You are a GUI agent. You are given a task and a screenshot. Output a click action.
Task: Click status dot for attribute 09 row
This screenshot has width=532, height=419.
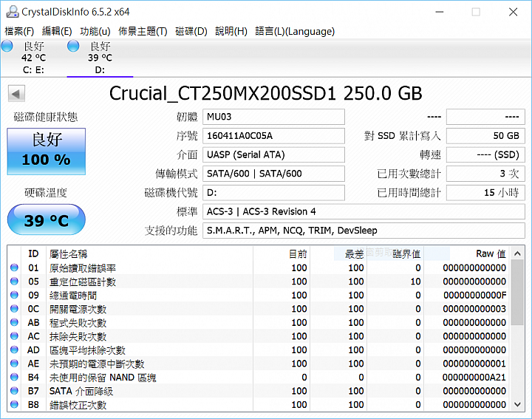point(14,295)
